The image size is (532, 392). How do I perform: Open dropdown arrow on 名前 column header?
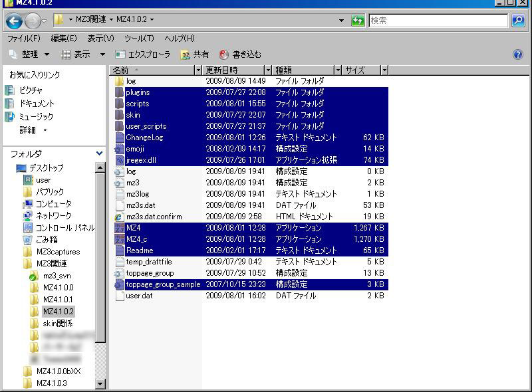(198, 70)
